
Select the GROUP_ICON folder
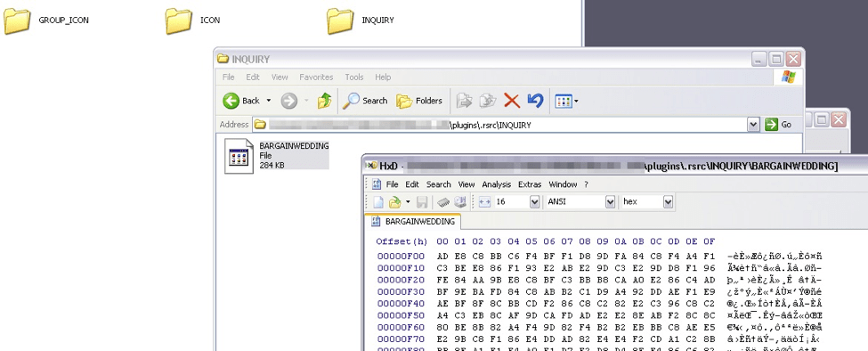click(46, 20)
